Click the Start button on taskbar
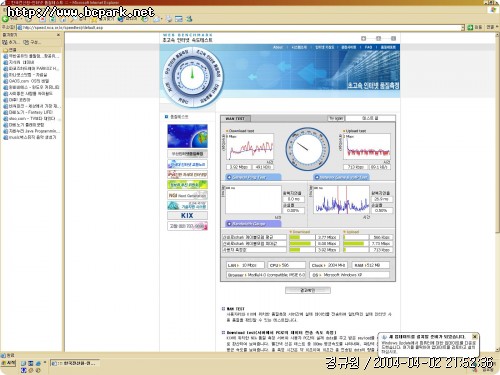500x375 pixels. (8, 363)
